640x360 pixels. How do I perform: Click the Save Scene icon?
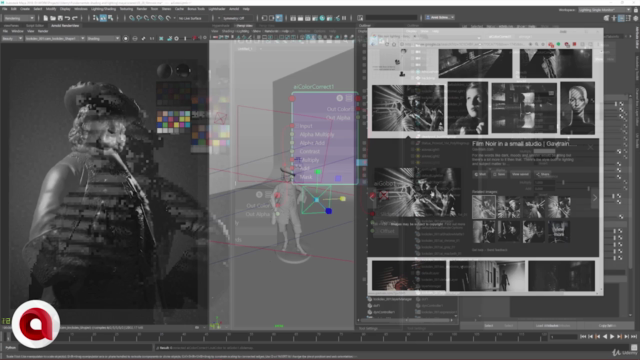60,18
